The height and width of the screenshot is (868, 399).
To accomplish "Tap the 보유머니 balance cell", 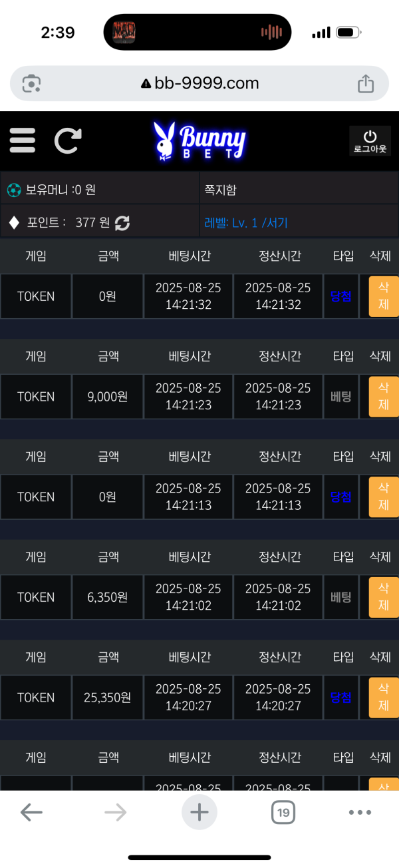I will click(x=100, y=190).
